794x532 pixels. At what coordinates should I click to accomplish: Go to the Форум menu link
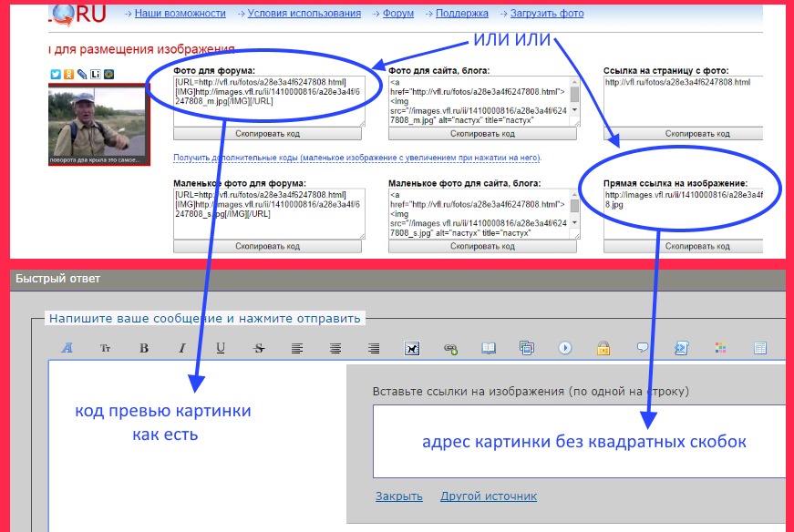click(398, 14)
